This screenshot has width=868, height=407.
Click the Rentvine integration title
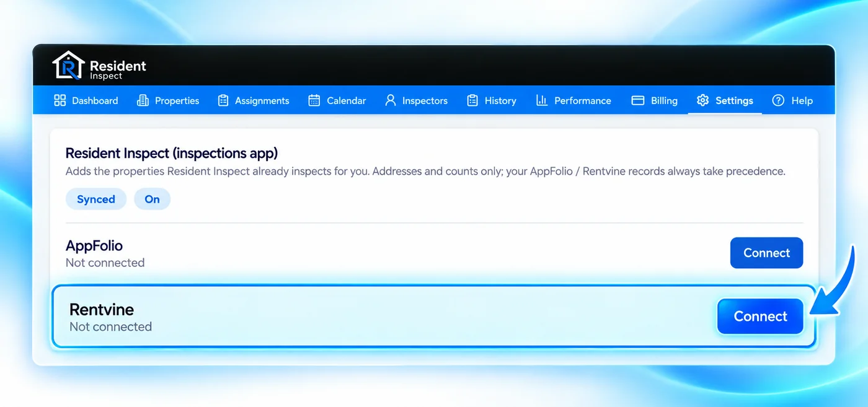pos(102,309)
